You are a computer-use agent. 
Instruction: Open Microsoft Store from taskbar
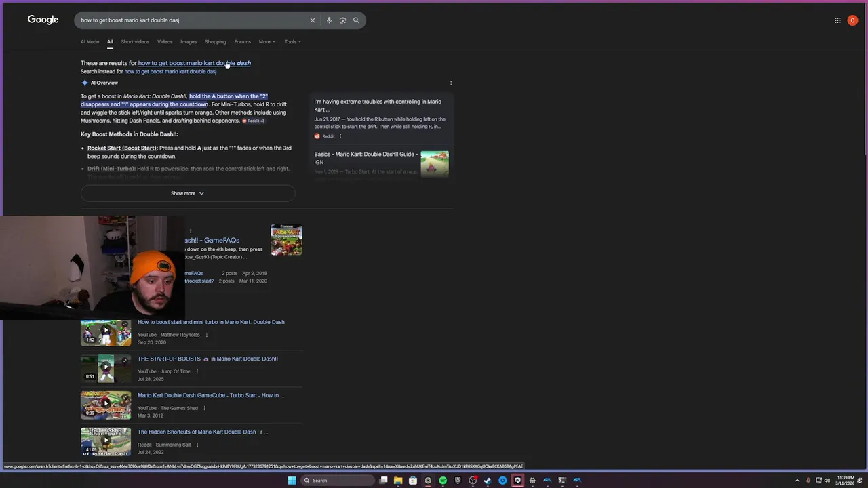click(413, 481)
